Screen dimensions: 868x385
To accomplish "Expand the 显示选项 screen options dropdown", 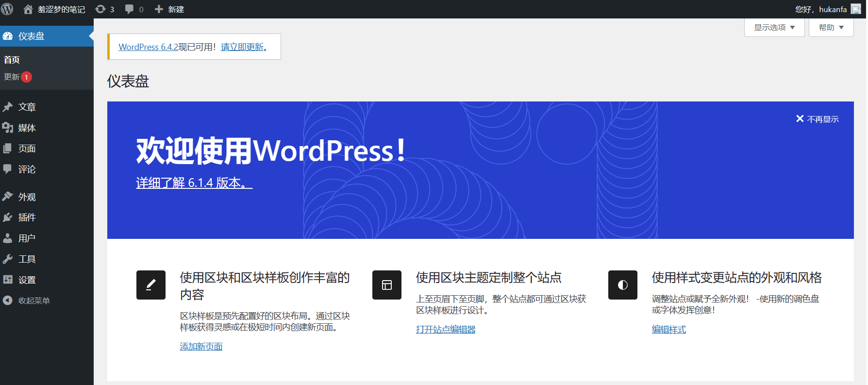I will point(774,27).
